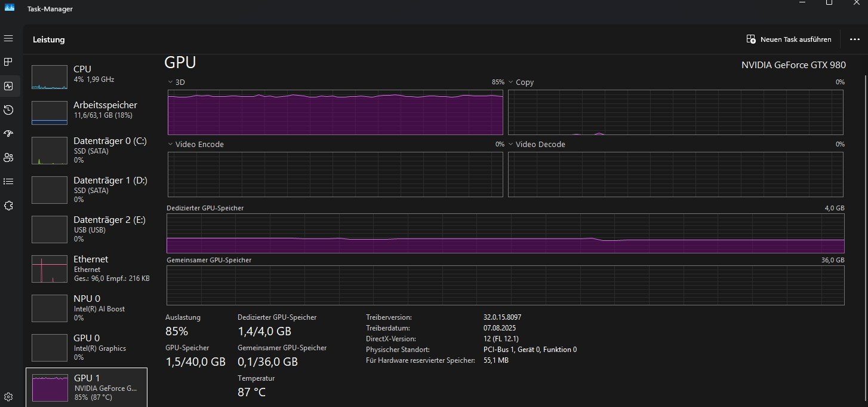Click Neuen Task ausführen button
The width and height of the screenshot is (868, 407).
coord(789,39)
